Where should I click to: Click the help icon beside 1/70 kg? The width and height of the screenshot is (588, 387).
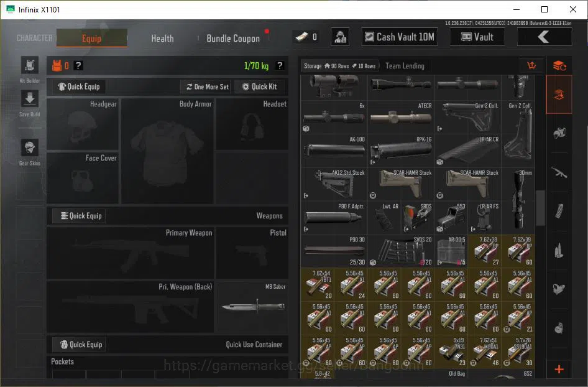pos(280,66)
